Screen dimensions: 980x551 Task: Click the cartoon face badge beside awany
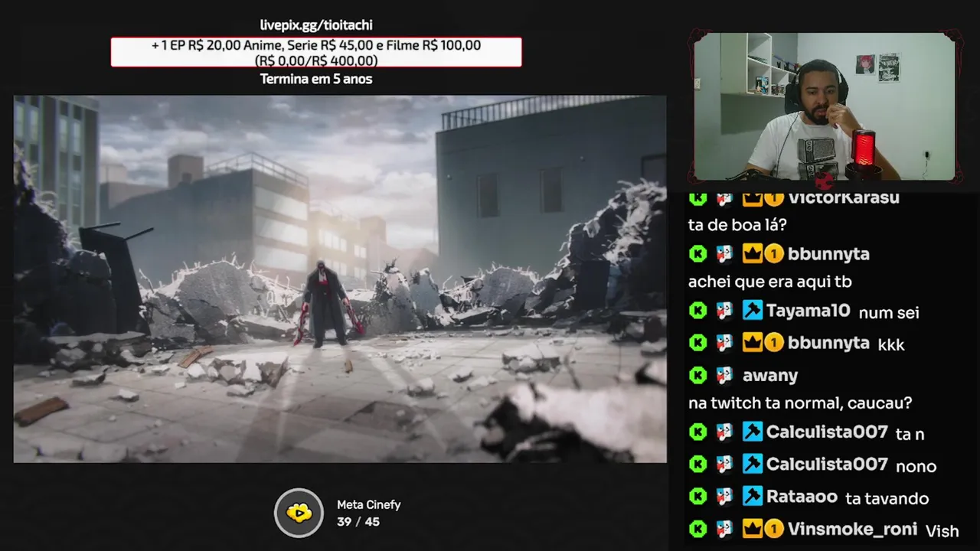click(724, 375)
